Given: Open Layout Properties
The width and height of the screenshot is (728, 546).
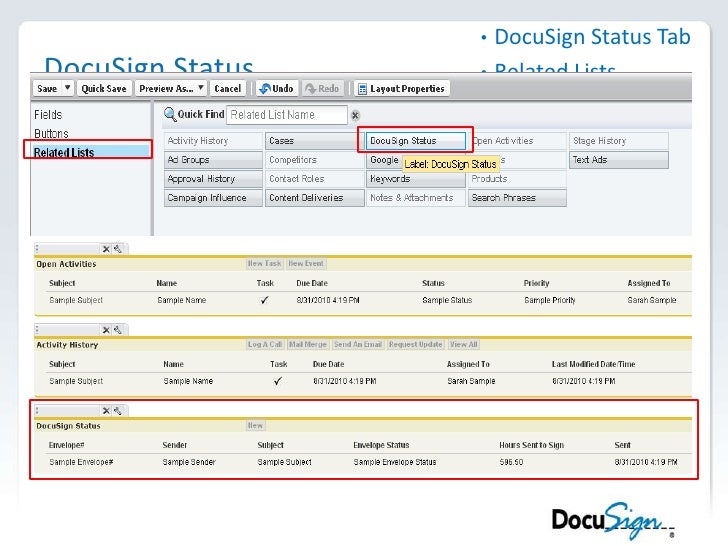Looking at the screenshot, I should point(402,88).
